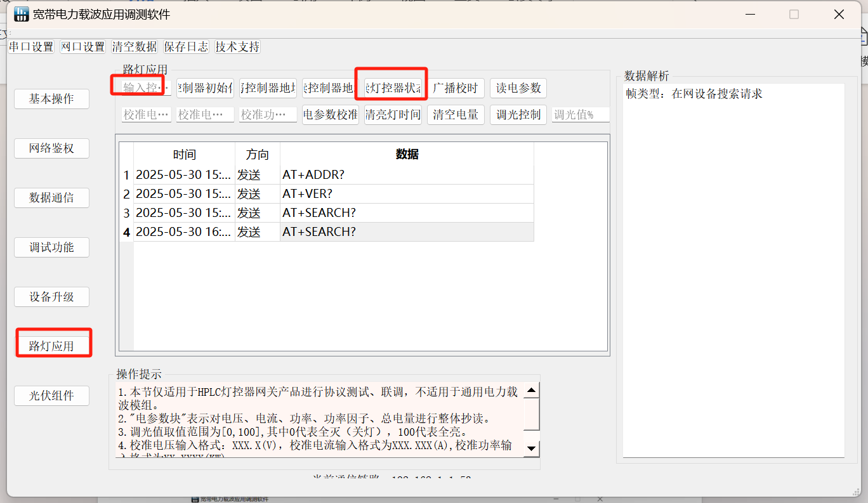Click the 调光控制 dimming control button
The image size is (868, 503).
[518, 114]
